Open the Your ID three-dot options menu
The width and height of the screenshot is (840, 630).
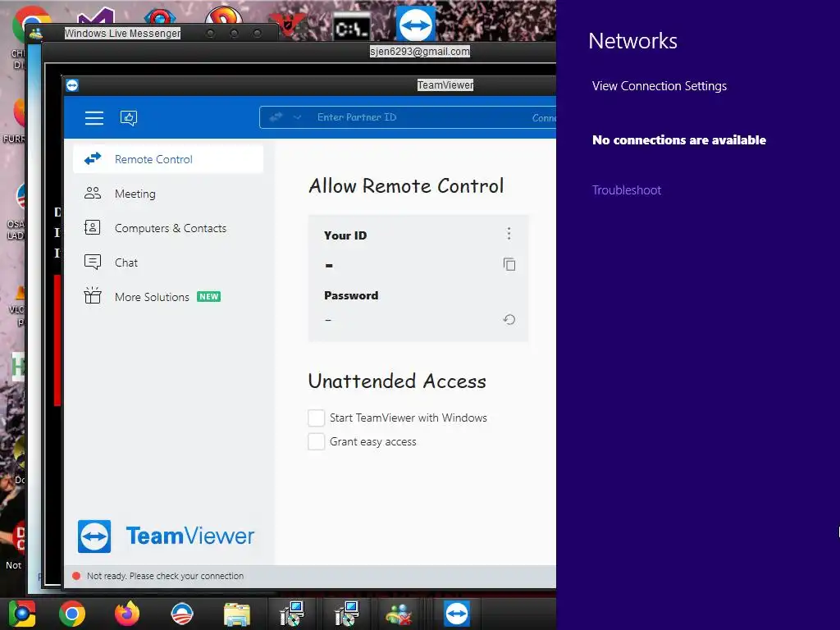coord(509,234)
